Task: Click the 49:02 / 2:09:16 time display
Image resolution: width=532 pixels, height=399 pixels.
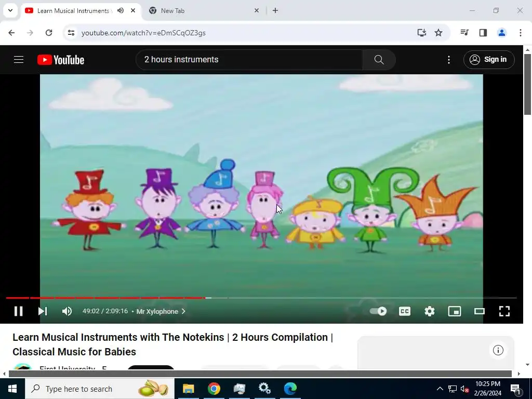Action: pos(105,311)
